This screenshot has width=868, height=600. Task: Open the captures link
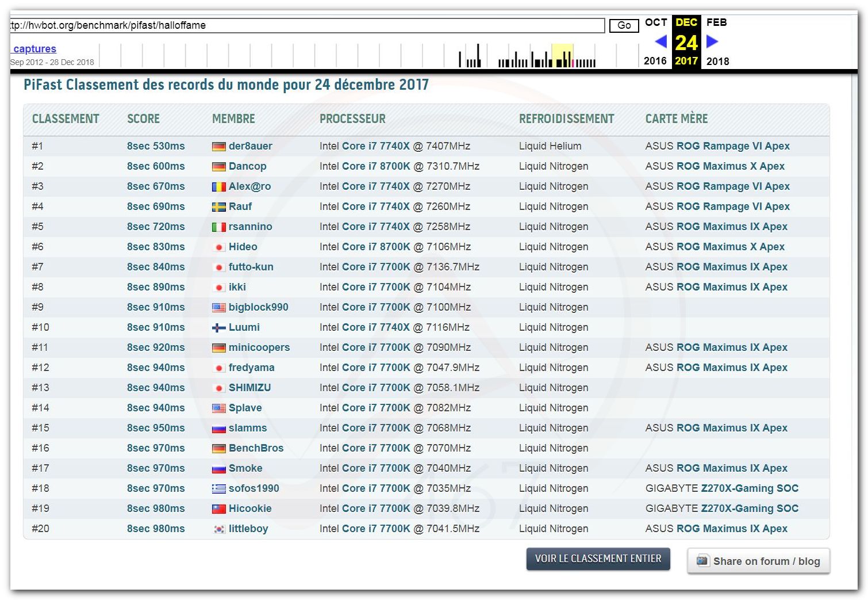click(x=34, y=49)
